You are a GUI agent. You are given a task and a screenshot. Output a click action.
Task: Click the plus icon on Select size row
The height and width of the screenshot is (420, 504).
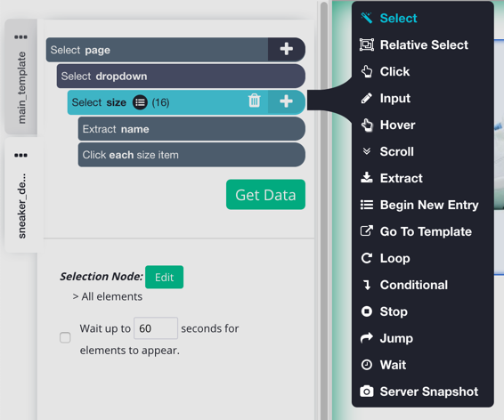click(286, 101)
